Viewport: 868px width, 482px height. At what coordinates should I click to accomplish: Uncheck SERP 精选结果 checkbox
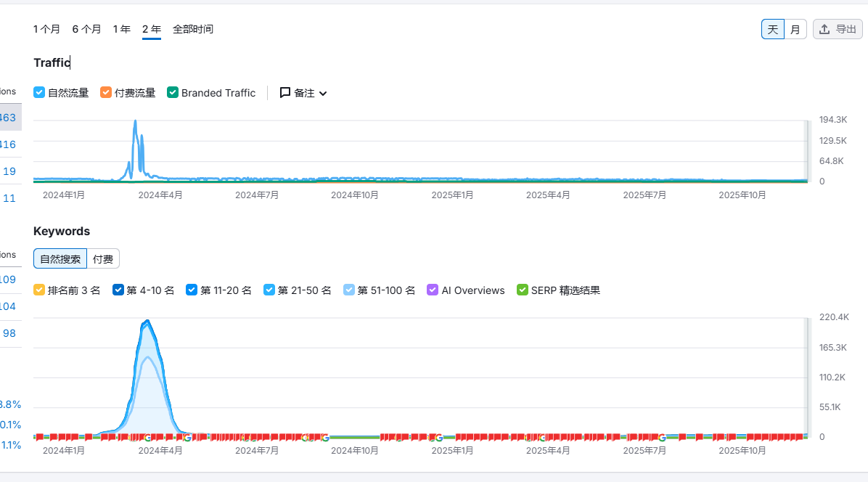(x=523, y=290)
